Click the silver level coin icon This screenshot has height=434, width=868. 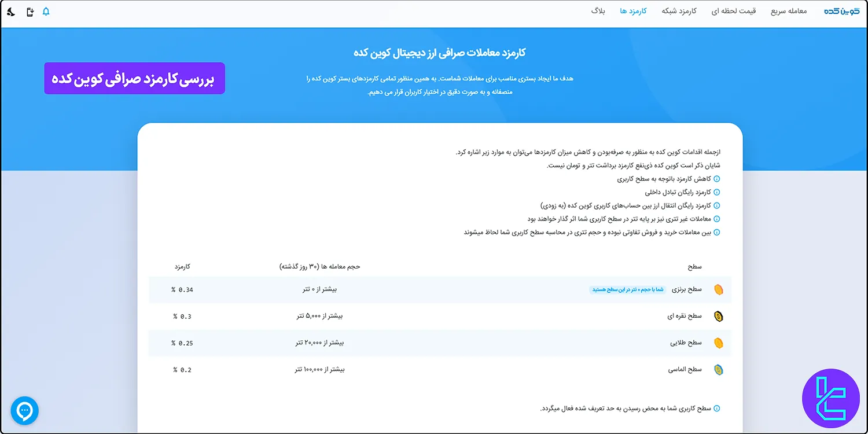[x=719, y=316]
